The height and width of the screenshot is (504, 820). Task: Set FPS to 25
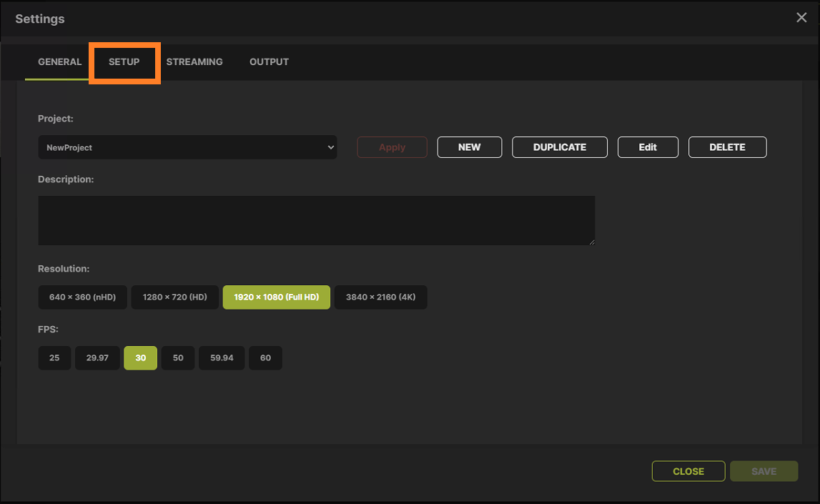[54, 357]
